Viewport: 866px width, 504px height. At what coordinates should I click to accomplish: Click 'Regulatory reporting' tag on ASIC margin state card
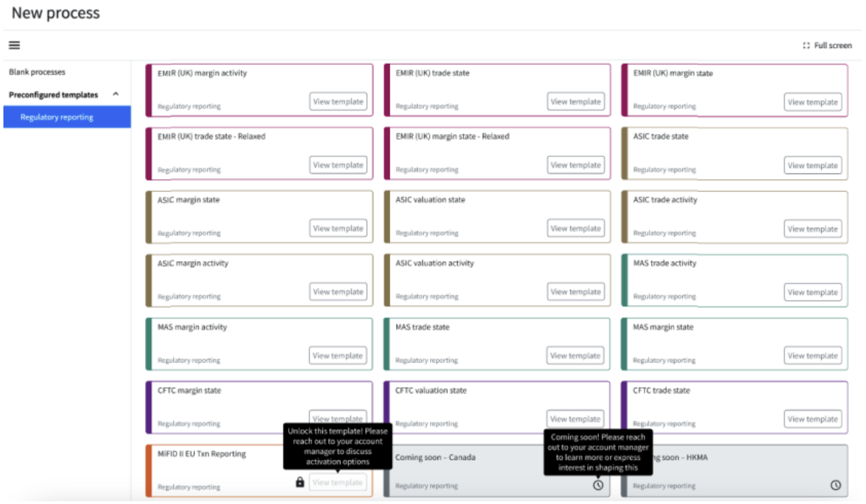point(189,233)
